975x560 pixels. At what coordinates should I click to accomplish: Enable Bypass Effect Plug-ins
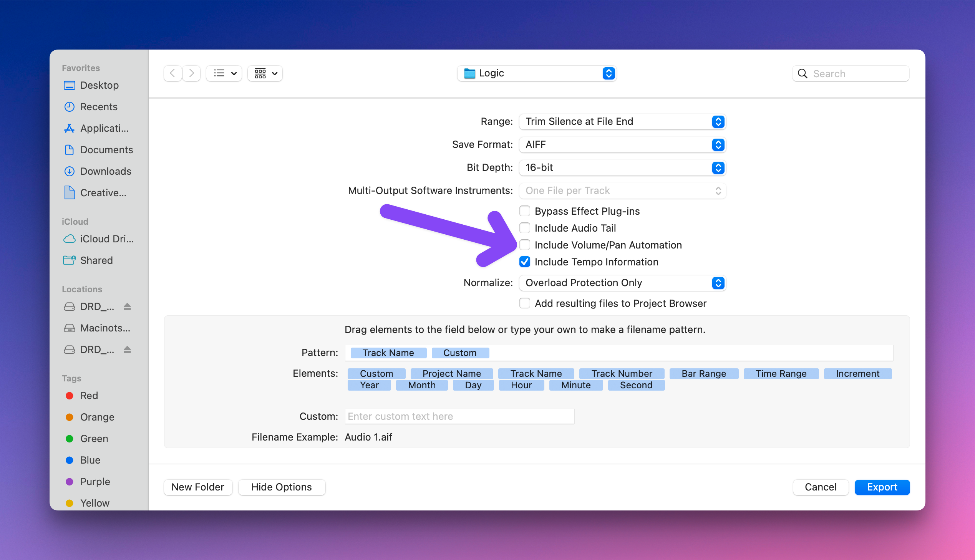coord(525,211)
